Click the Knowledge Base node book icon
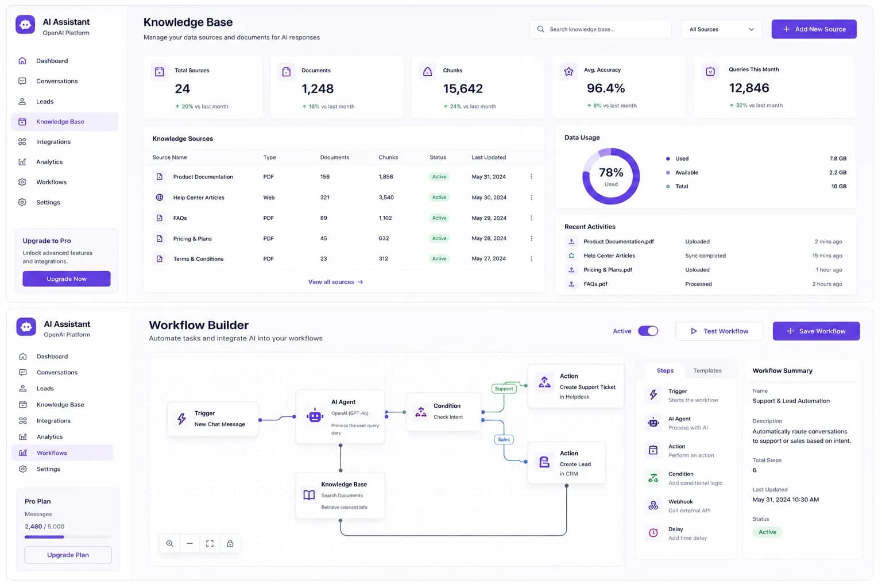 click(x=309, y=495)
